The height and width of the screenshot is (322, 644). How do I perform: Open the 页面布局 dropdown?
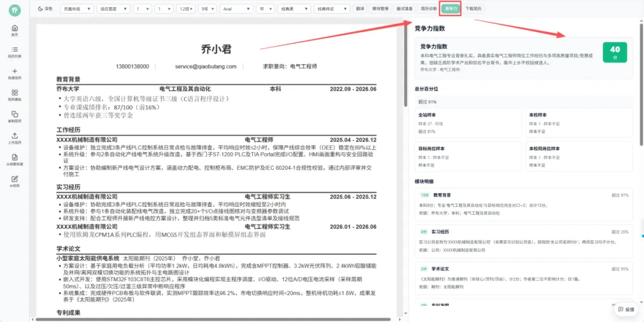(77, 8)
